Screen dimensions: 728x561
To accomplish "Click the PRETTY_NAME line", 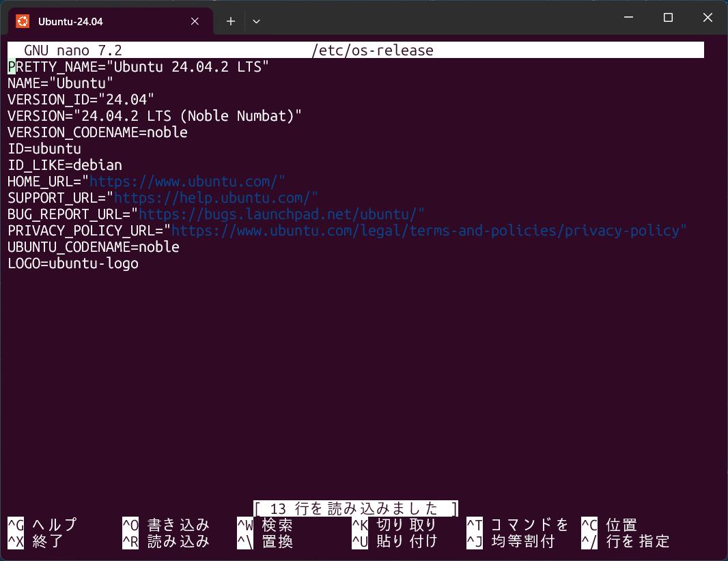I will 139,67.
